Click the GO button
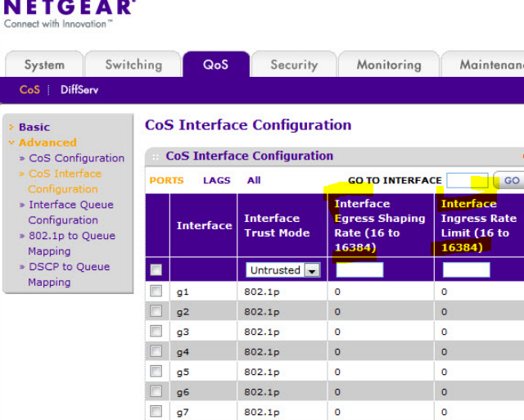The image size is (524, 420). click(x=511, y=181)
